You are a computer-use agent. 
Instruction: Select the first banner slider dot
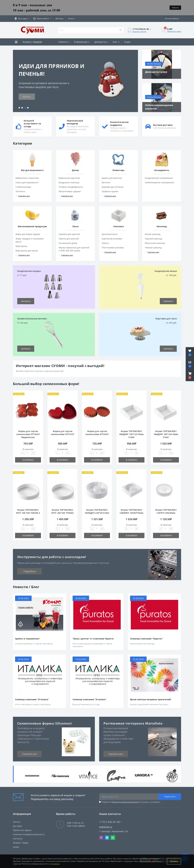pyautogui.click(x=19, y=108)
